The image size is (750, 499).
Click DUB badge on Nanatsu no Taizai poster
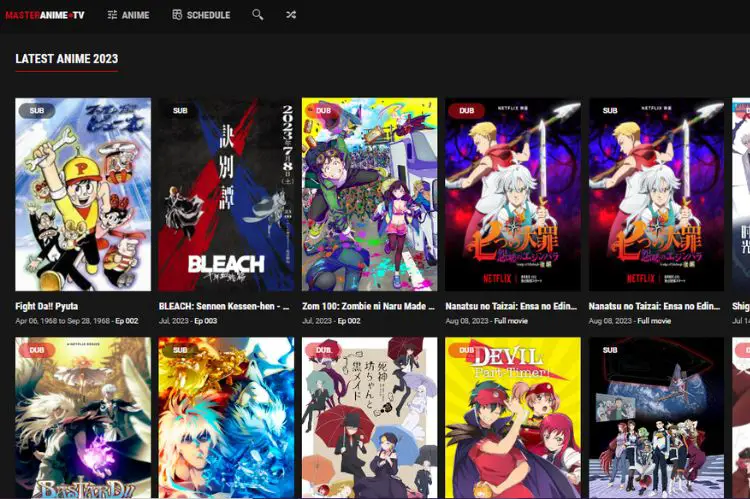point(466,111)
